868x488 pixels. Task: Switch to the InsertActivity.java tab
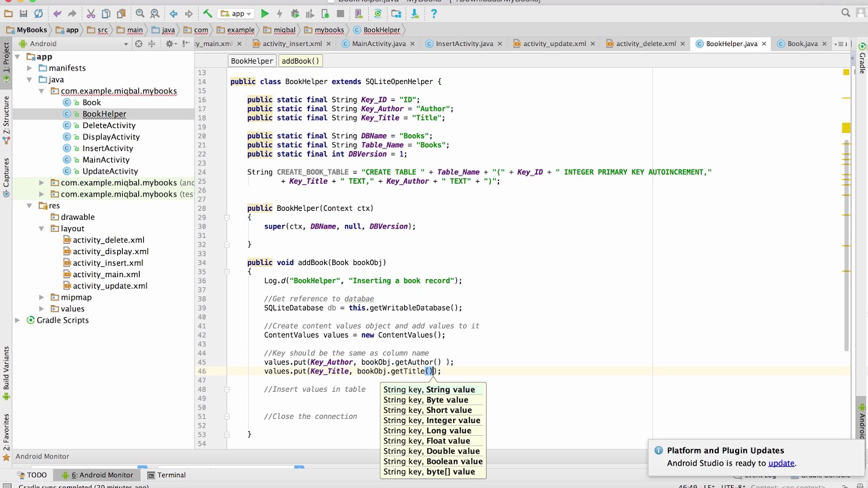pyautogui.click(x=464, y=44)
